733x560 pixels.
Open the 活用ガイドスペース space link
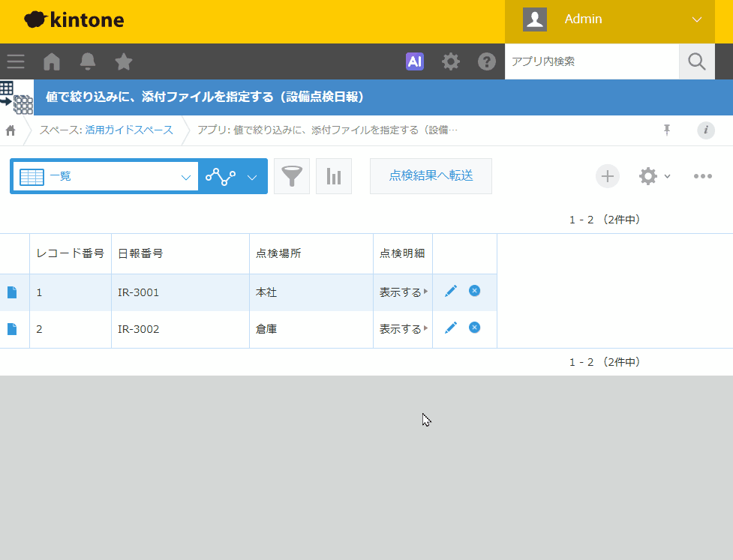point(129,130)
